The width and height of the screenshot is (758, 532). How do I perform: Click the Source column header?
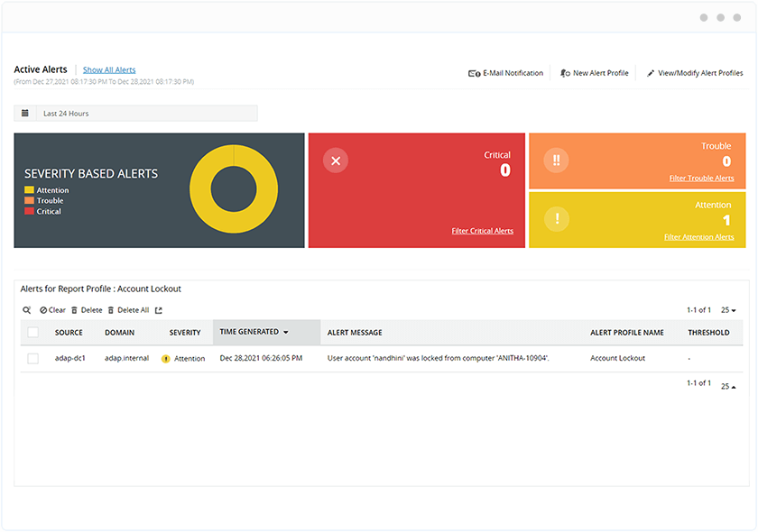[x=69, y=333]
